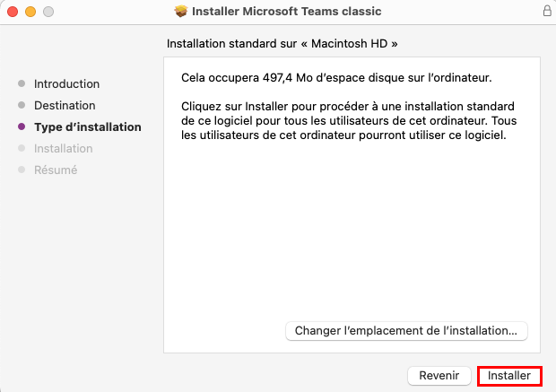Screen dimensions: 556x392
Task: Select the Introduction step
Action: pos(66,84)
